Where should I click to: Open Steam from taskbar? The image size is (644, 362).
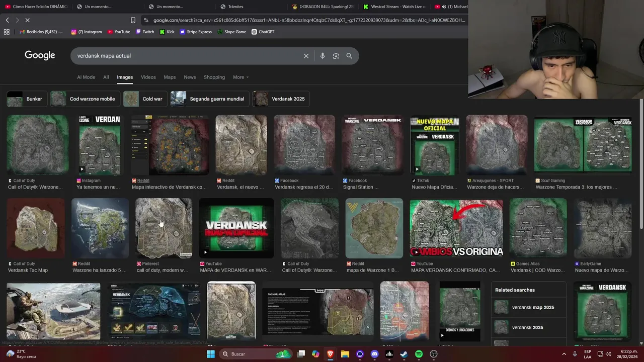[404, 354]
